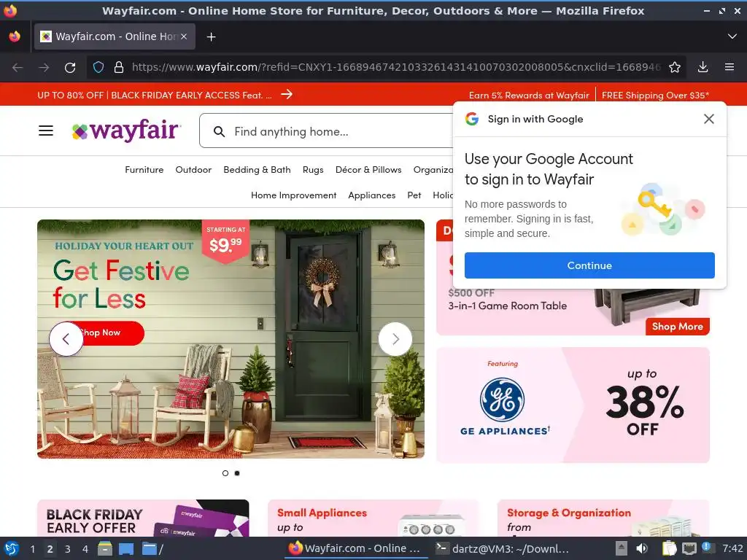This screenshot has width=747, height=560.
Task: Close the Wayfair.com tab
Action: click(184, 36)
